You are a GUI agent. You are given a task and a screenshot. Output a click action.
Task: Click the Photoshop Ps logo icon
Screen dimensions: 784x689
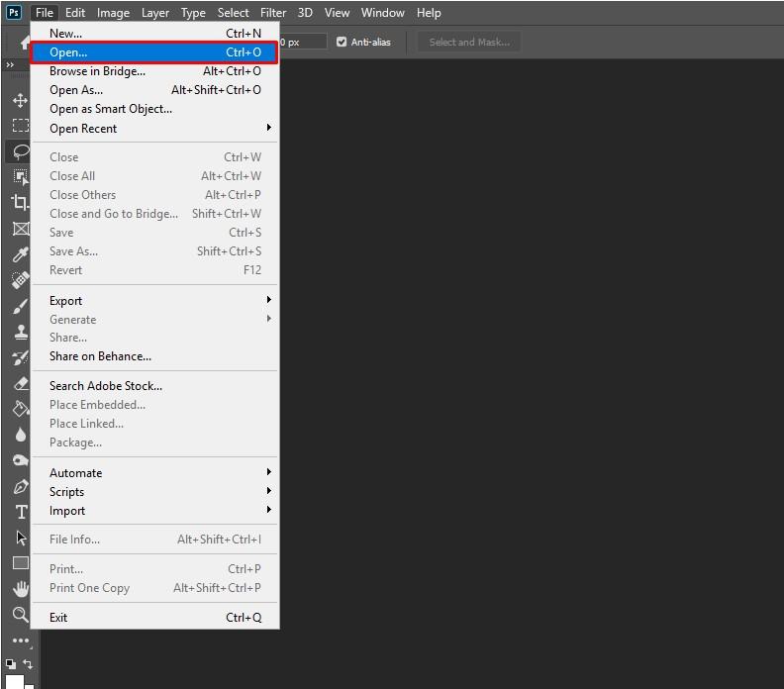click(x=14, y=13)
